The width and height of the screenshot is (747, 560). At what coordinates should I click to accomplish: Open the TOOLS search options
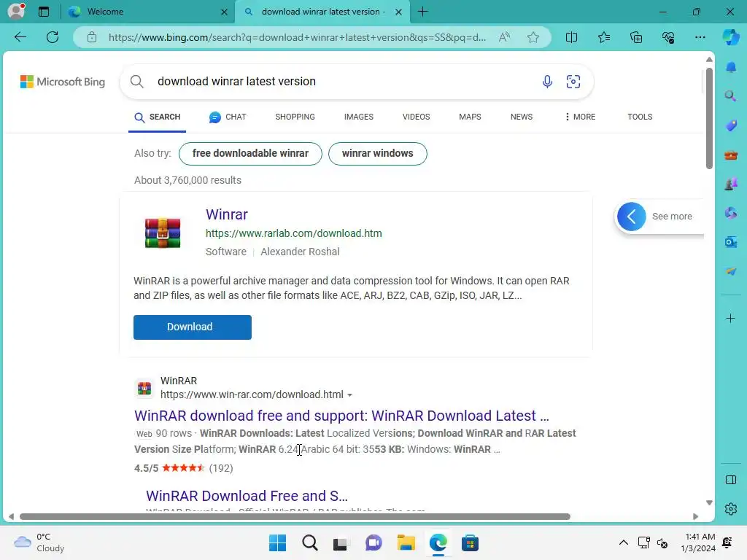pyautogui.click(x=640, y=117)
